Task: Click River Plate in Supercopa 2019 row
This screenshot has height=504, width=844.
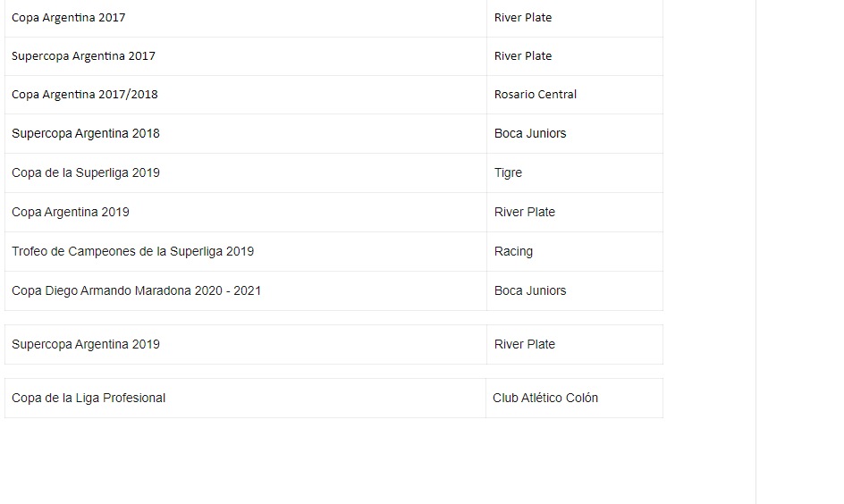Action: click(x=575, y=344)
